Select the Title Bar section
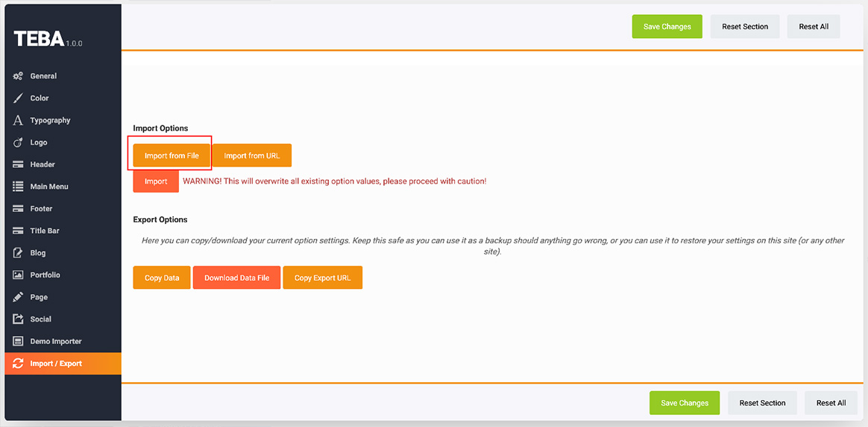Screen dimensions: 868x427 click(x=63, y=231)
